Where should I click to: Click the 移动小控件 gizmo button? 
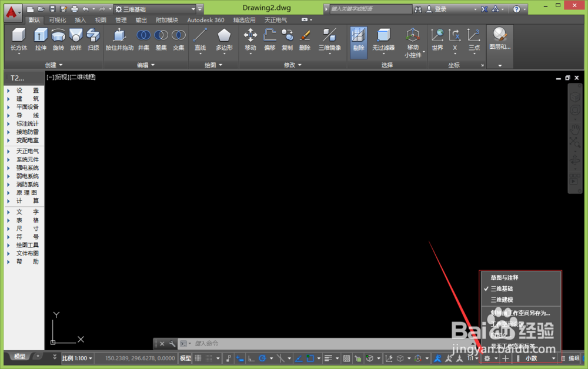[413, 43]
